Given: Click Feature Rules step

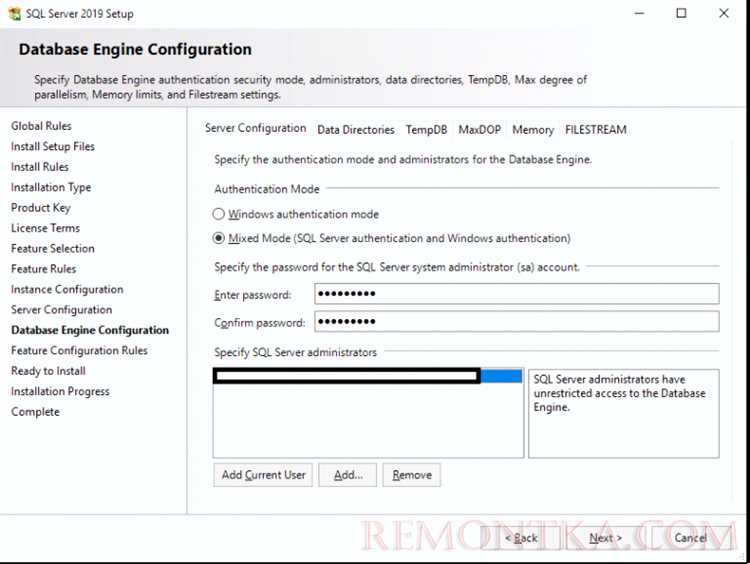Looking at the screenshot, I should pos(44,269).
